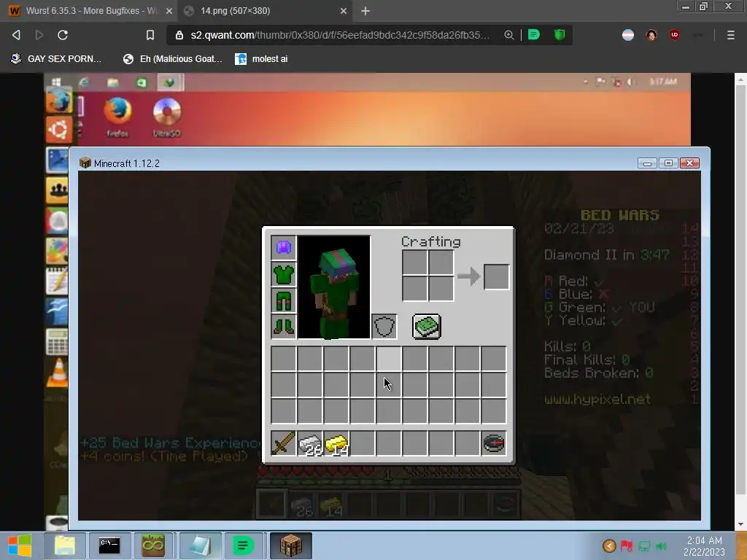Reload the current page
The width and height of the screenshot is (747, 560).
[63, 35]
